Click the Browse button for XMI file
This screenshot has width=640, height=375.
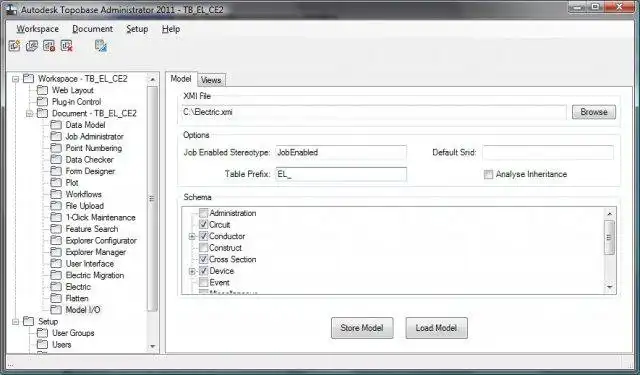click(594, 112)
